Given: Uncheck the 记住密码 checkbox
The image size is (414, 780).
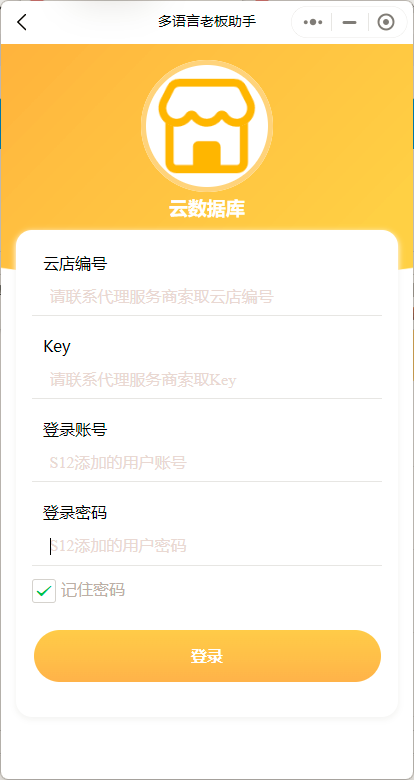Looking at the screenshot, I should click(44, 591).
